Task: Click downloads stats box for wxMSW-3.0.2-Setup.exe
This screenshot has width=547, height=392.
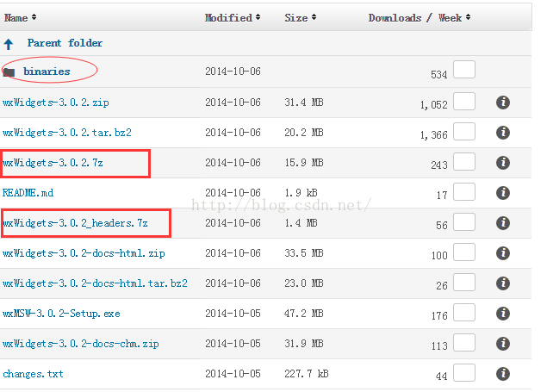Action: 464,312
